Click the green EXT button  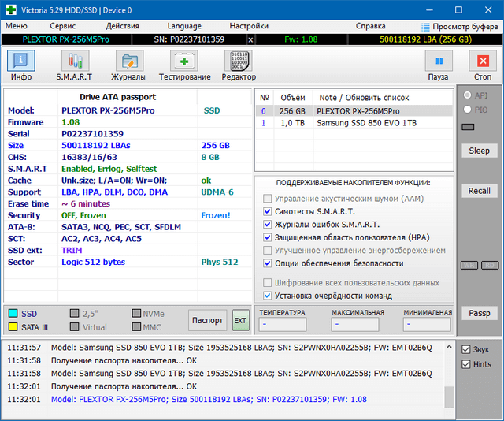point(240,320)
